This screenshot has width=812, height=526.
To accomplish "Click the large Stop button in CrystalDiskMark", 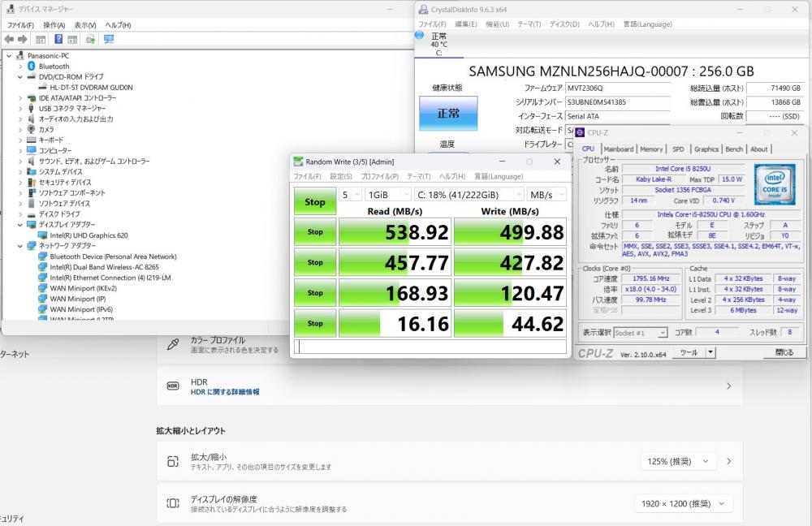I will coord(315,201).
